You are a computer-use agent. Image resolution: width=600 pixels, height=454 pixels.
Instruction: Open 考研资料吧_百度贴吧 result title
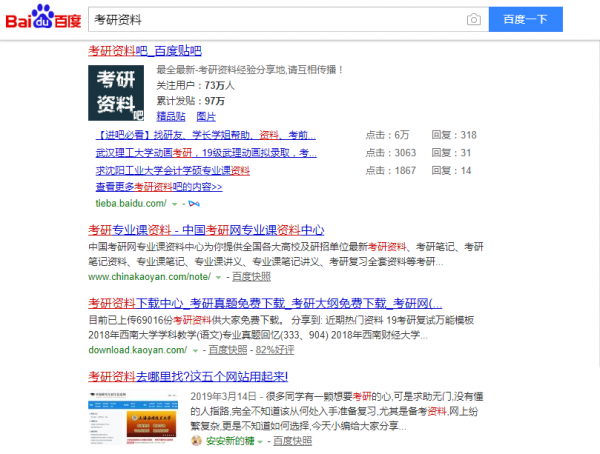(x=145, y=51)
